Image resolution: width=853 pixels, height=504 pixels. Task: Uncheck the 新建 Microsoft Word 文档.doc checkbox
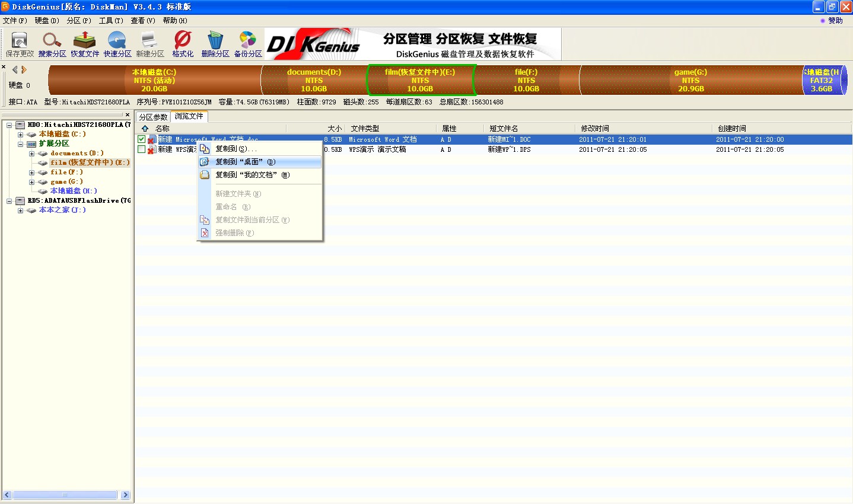(141, 139)
